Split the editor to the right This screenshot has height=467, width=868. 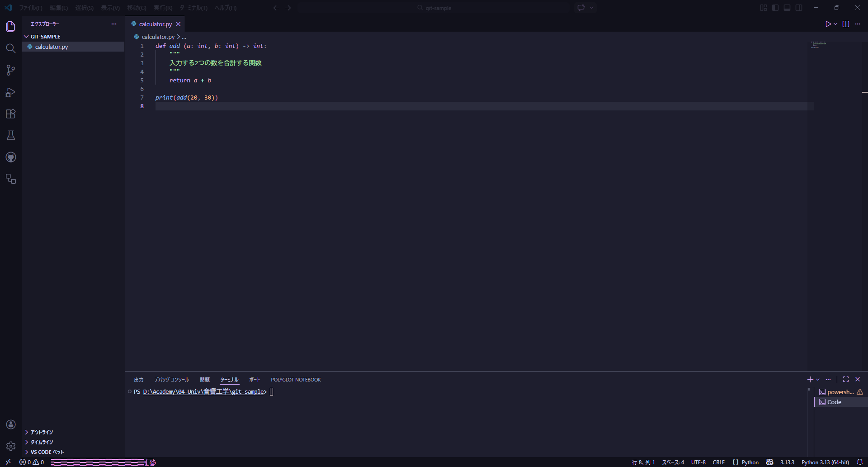tap(846, 24)
